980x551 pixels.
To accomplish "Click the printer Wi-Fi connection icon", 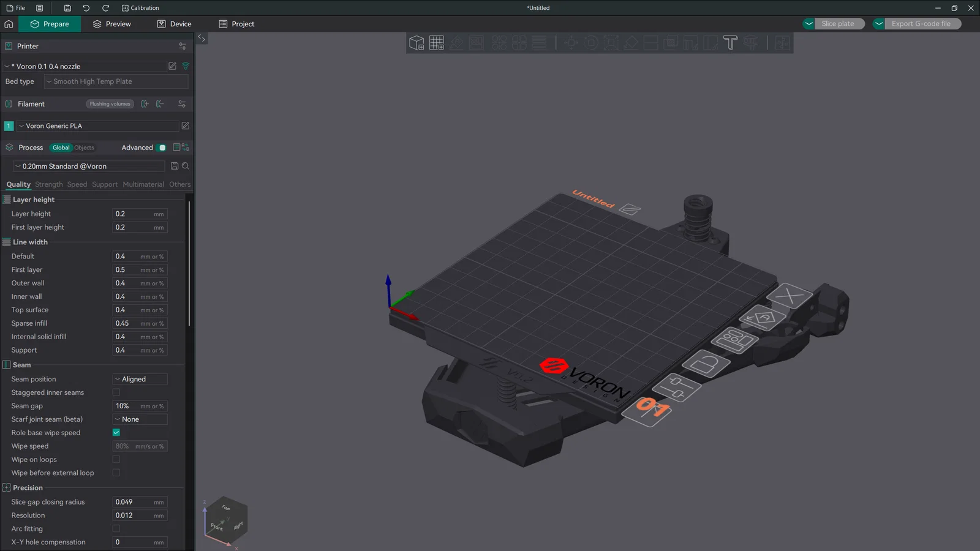I will coord(186,66).
